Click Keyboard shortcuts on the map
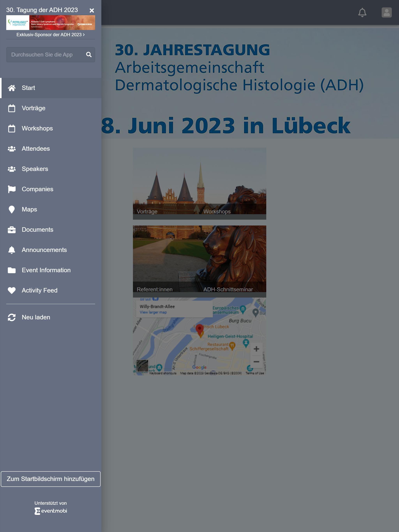This screenshot has width=399, height=532. click(x=163, y=373)
